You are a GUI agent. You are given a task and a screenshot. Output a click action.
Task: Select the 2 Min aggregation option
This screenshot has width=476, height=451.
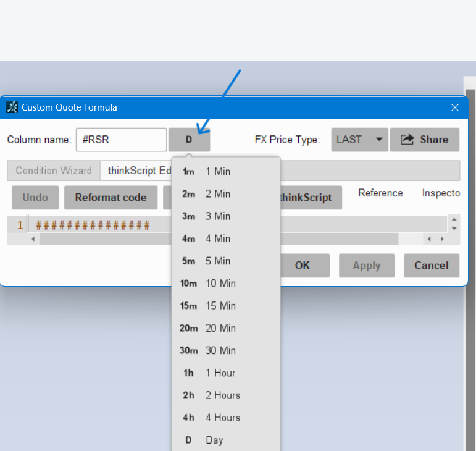(225, 194)
